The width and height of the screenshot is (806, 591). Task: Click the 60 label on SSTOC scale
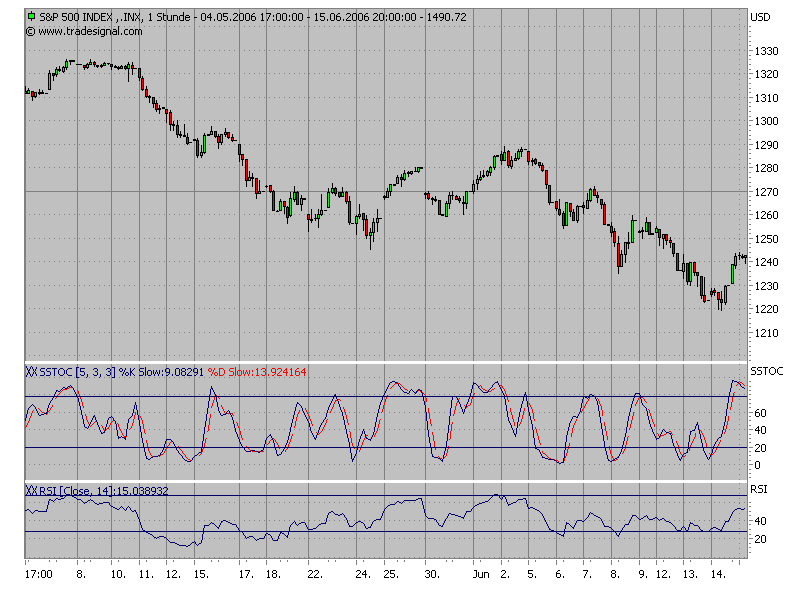pos(760,413)
